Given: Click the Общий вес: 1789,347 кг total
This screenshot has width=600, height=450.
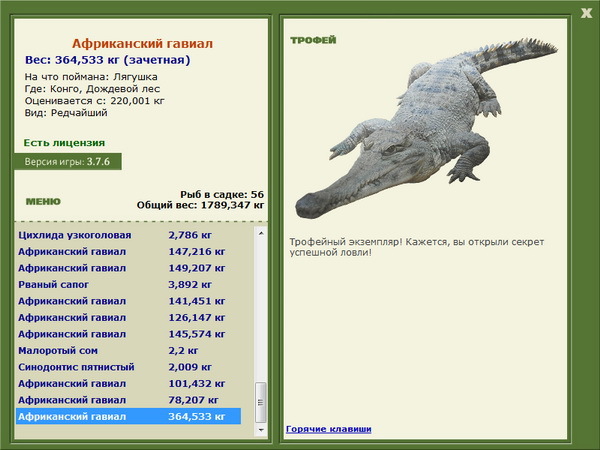Looking at the screenshot, I should click(x=201, y=205).
